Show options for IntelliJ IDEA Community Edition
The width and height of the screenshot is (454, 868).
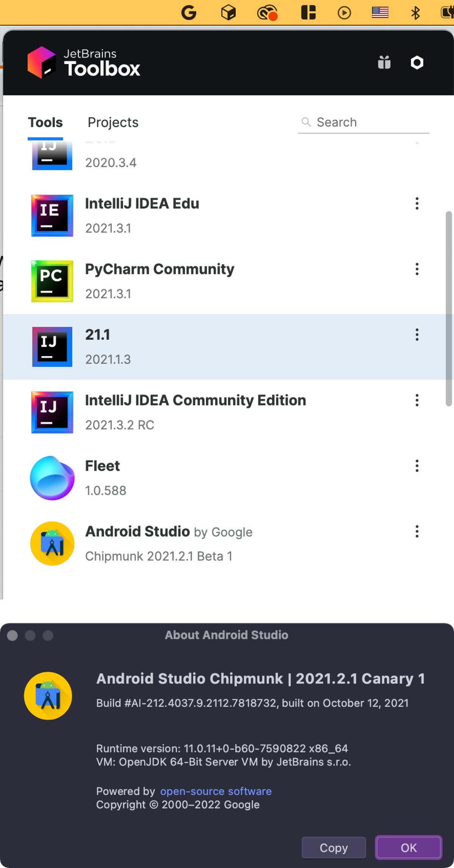coord(417,400)
